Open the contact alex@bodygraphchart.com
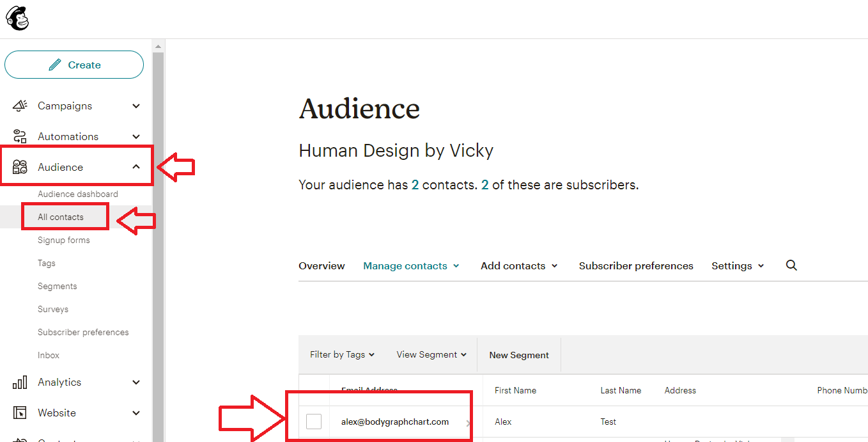 coord(395,422)
